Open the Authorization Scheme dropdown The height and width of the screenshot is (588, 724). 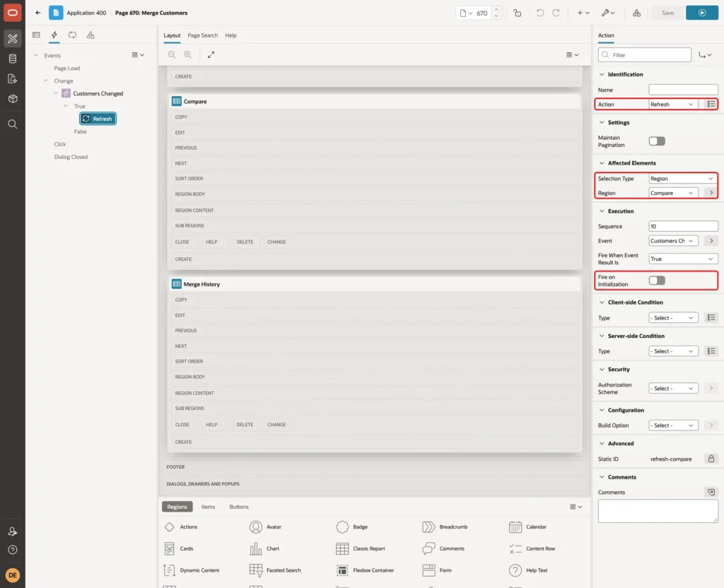673,389
